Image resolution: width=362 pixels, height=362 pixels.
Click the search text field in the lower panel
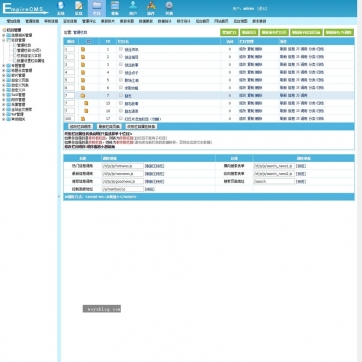click(x=274, y=182)
